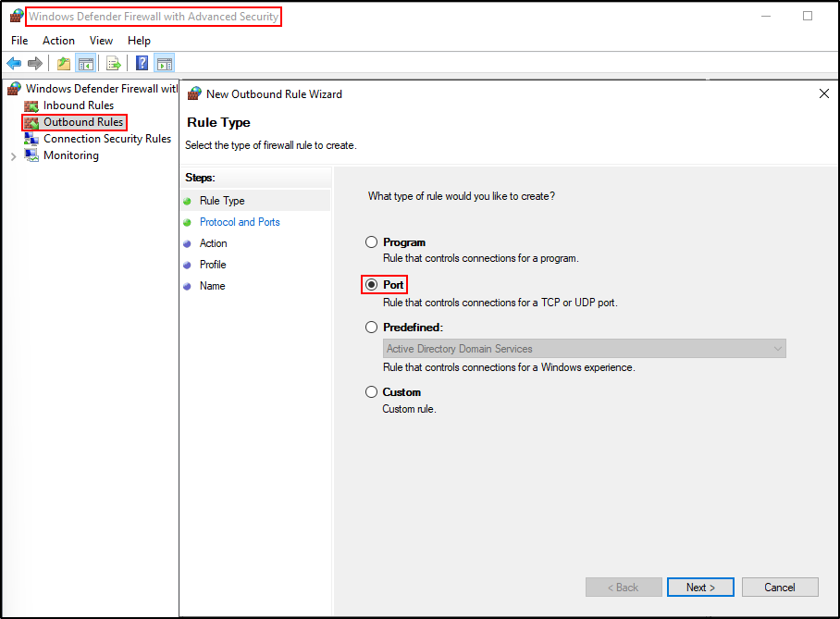Click the Back arrow toolbar icon

(14, 63)
